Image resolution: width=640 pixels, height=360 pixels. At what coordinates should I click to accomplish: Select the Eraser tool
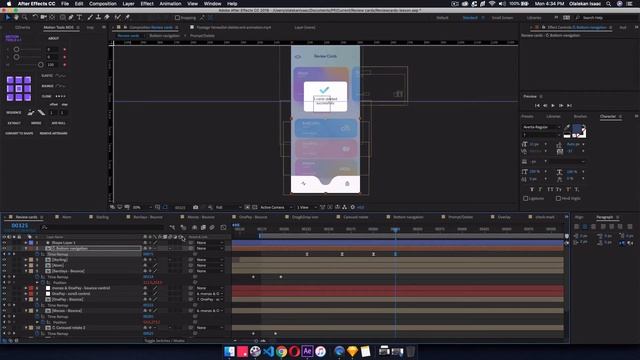107,18
